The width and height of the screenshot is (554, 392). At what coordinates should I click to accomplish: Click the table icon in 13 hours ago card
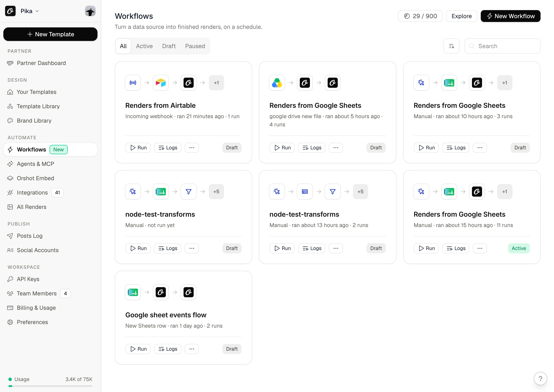305,191
